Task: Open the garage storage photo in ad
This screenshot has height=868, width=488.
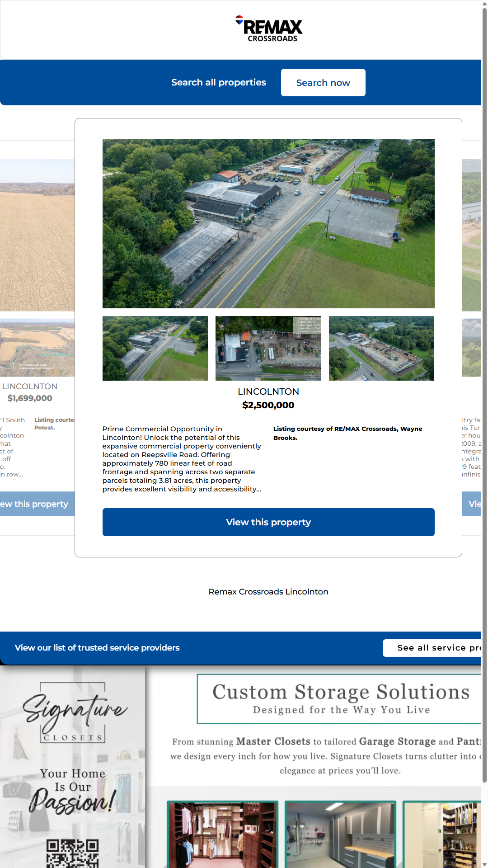Action: (340, 834)
